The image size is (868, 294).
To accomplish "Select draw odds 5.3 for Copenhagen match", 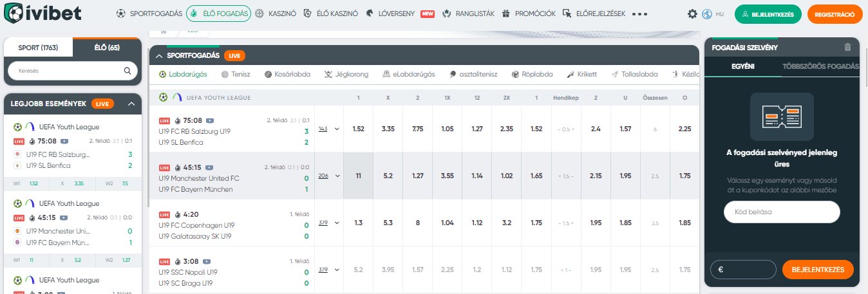I will (388, 223).
